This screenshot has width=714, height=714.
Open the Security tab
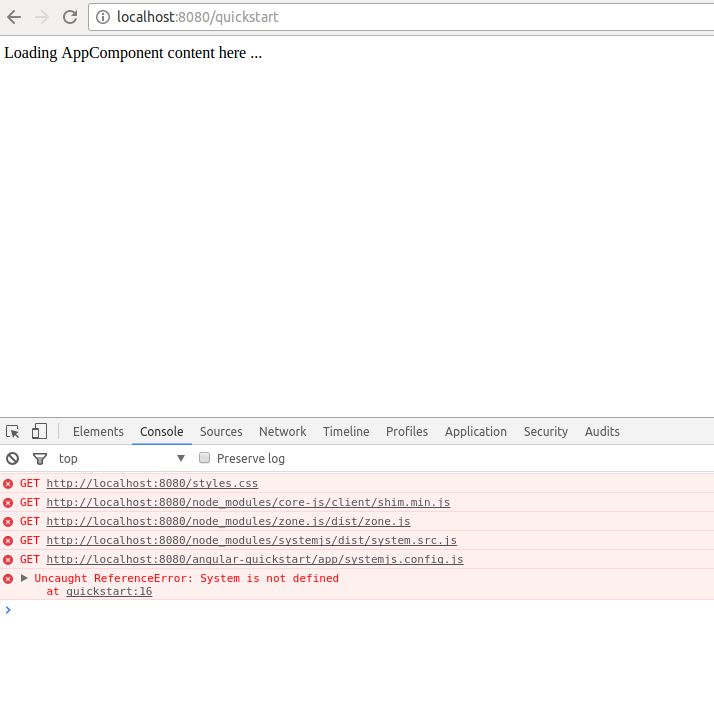pos(546,431)
